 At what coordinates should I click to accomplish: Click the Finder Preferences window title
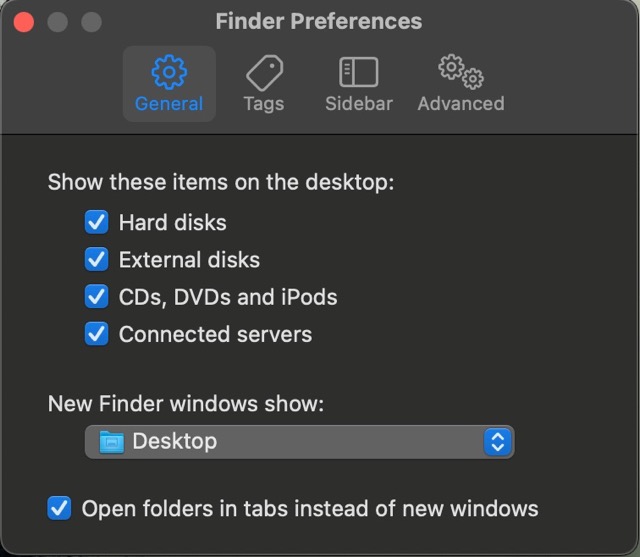pos(319,21)
